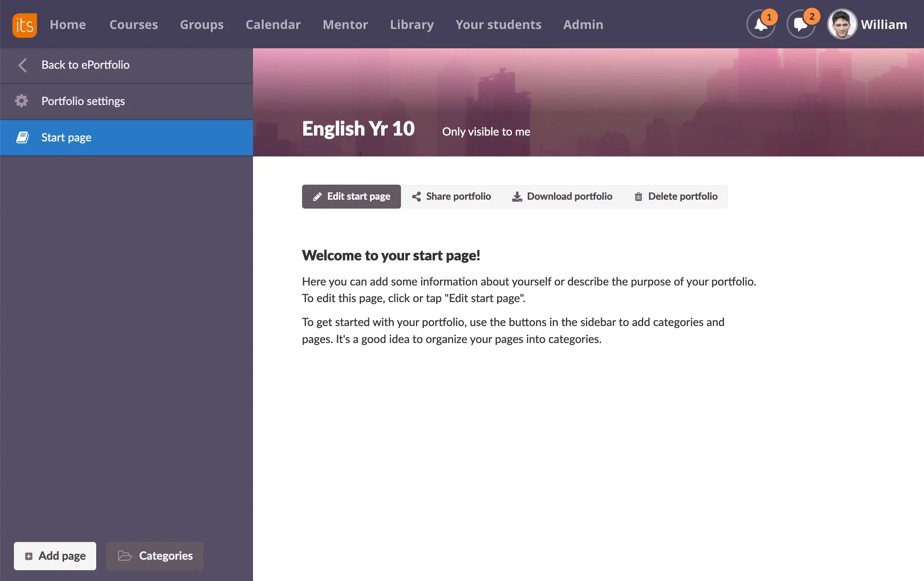The image size is (924, 581).
Task: Open the Categories folder button
Action: (x=155, y=556)
